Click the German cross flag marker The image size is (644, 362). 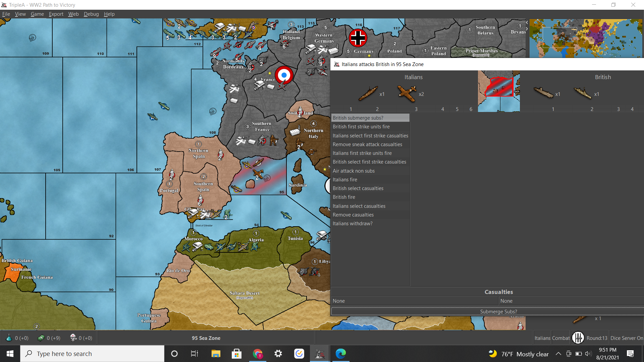(358, 38)
